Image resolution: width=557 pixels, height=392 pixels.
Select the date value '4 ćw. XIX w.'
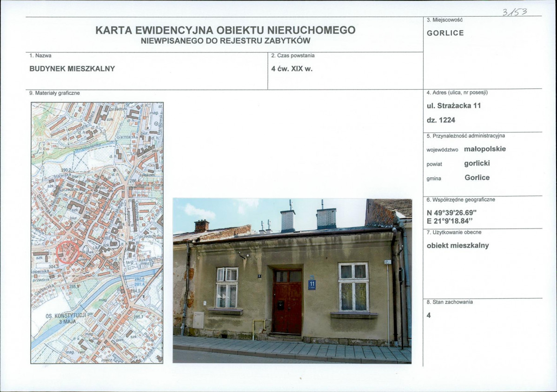[x=292, y=69]
